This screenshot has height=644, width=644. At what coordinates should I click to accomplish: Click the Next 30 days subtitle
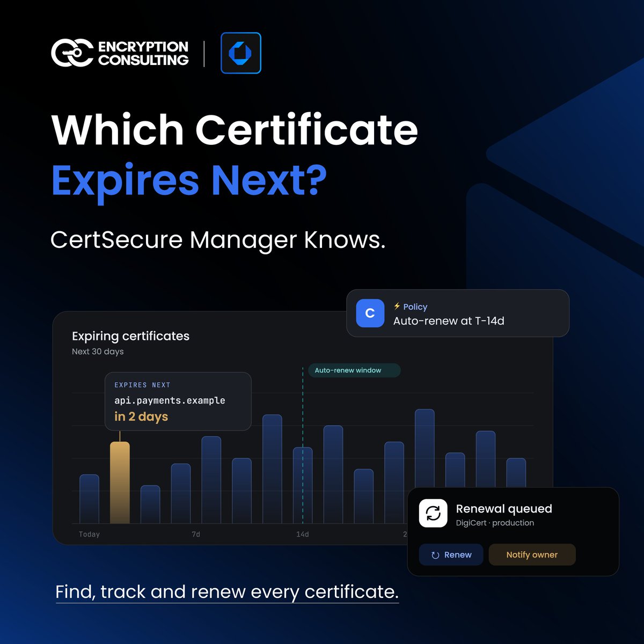coord(98,352)
